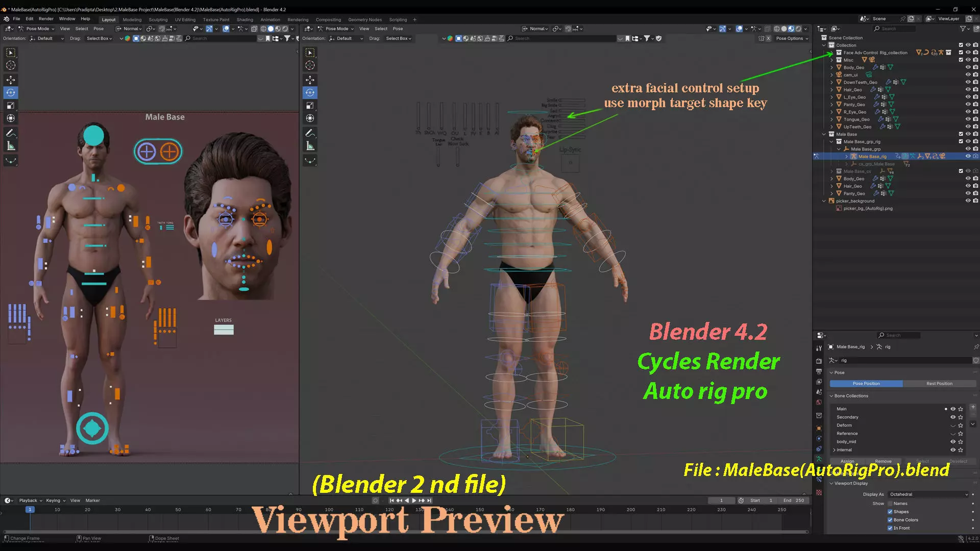
Task: Activate the Rotate tool in right viewport
Action: point(310,93)
